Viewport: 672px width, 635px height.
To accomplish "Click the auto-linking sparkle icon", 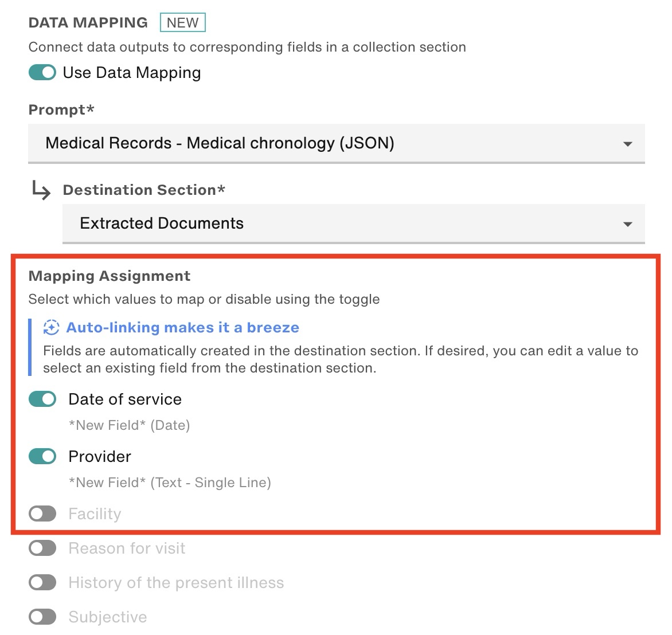I will click(x=51, y=328).
